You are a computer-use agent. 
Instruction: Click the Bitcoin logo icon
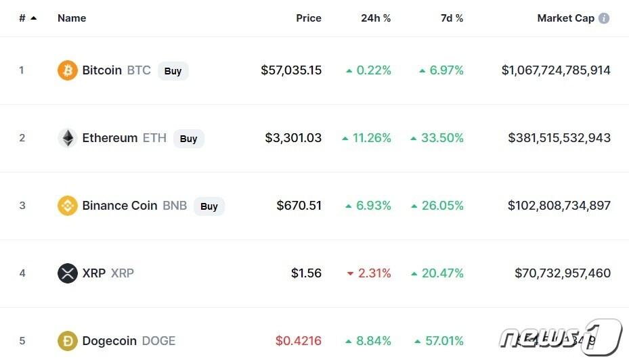[68, 70]
